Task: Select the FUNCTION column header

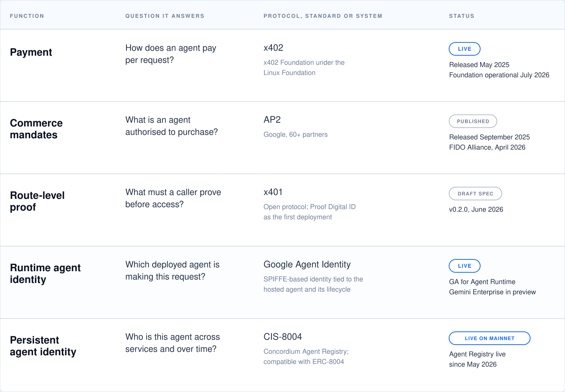Action: tap(27, 16)
